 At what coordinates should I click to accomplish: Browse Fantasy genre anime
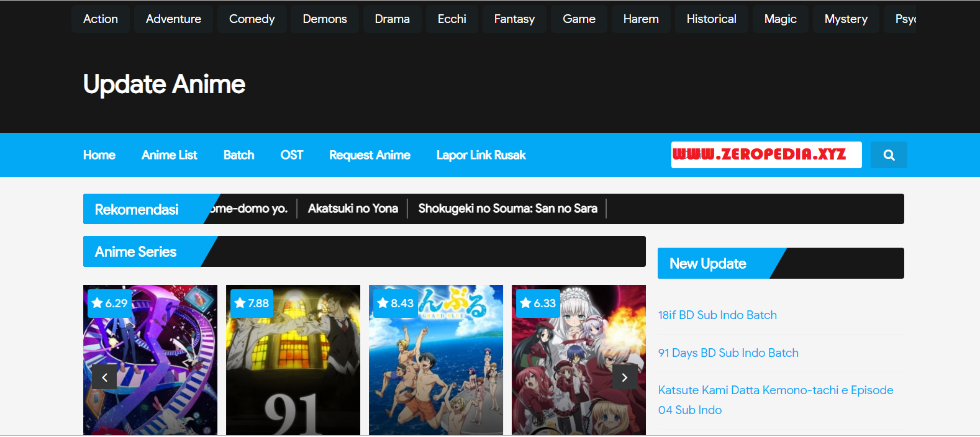514,19
